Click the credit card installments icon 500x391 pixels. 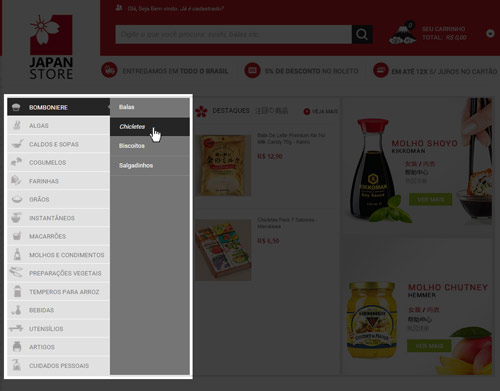[381, 70]
